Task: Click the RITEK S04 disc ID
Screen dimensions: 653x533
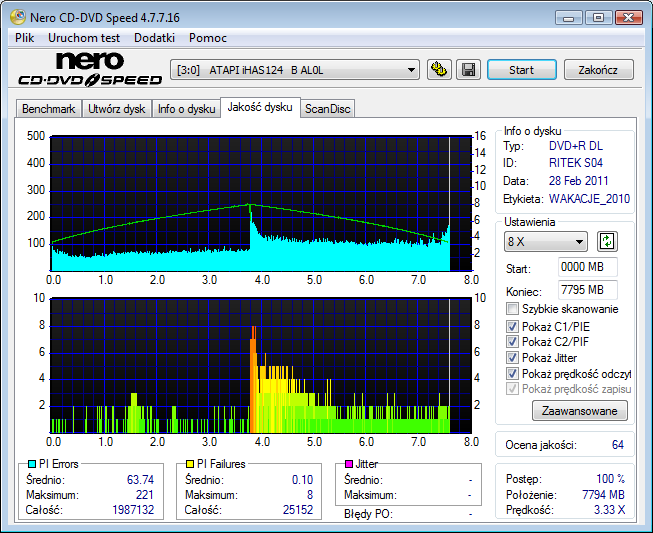Action: coord(576,163)
